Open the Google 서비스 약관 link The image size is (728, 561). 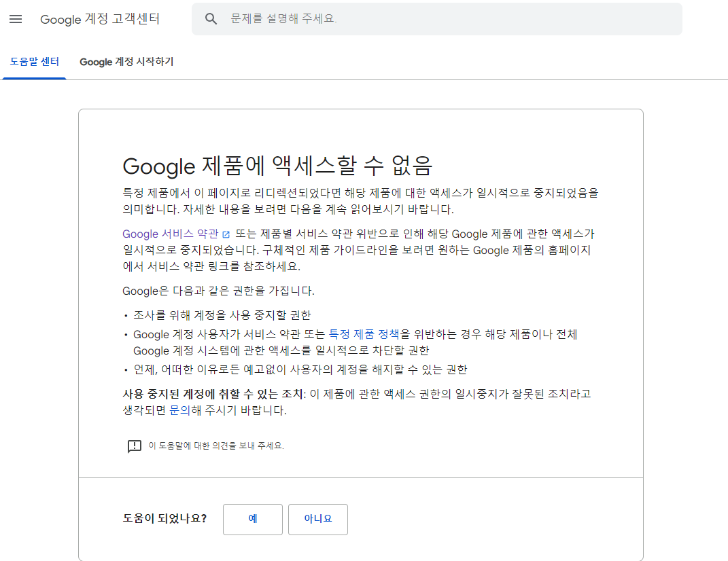pyautogui.click(x=171, y=234)
